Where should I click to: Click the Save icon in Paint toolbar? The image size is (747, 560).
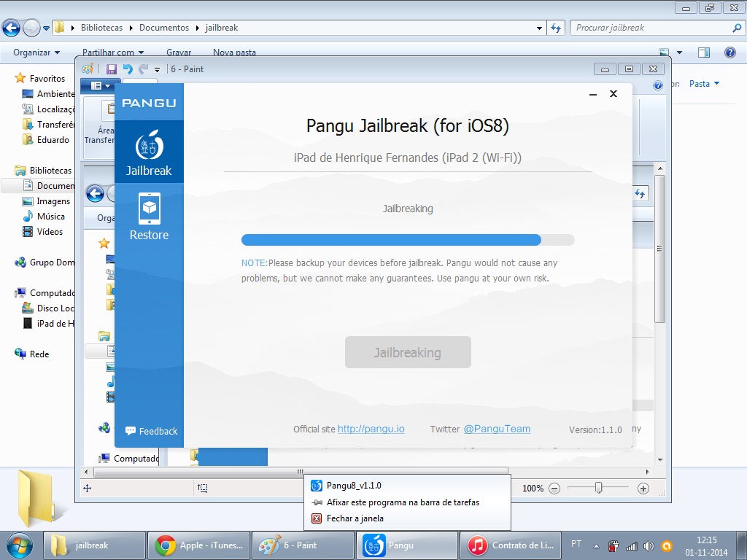[x=112, y=69]
